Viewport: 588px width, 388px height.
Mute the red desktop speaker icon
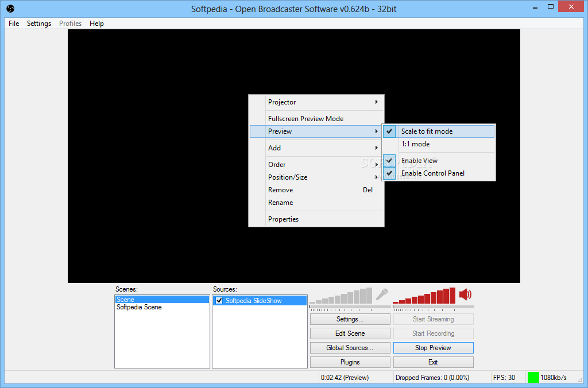465,294
